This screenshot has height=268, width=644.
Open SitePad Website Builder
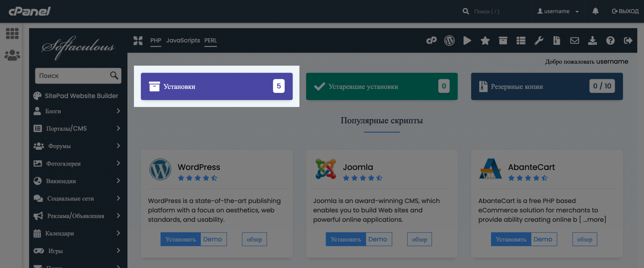pos(76,96)
